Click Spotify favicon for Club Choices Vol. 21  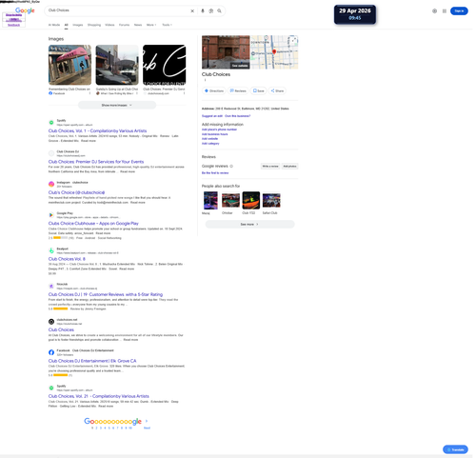(x=51, y=388)
